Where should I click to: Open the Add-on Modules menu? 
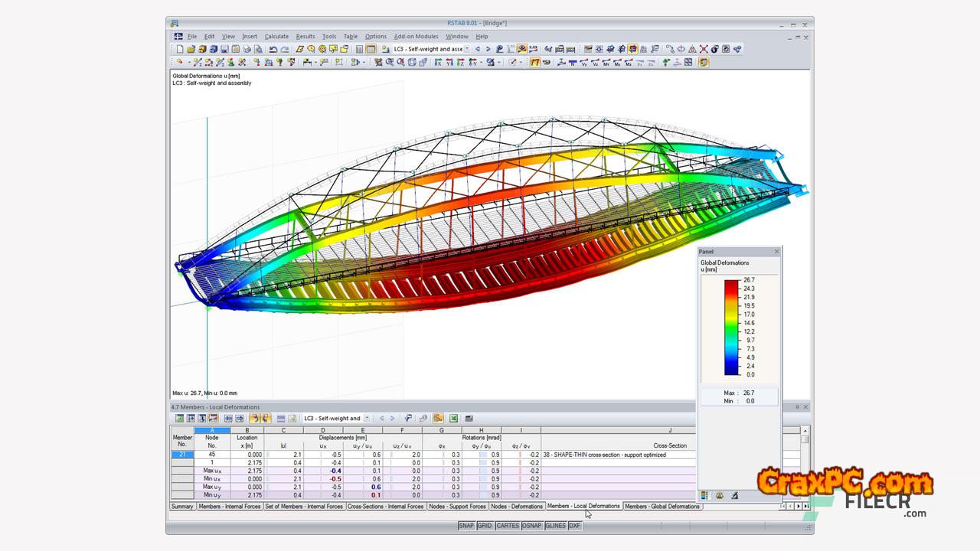click(x=416, y=36)
